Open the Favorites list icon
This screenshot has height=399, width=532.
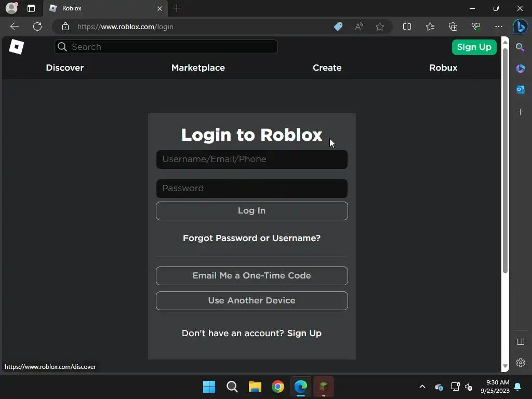430,26
